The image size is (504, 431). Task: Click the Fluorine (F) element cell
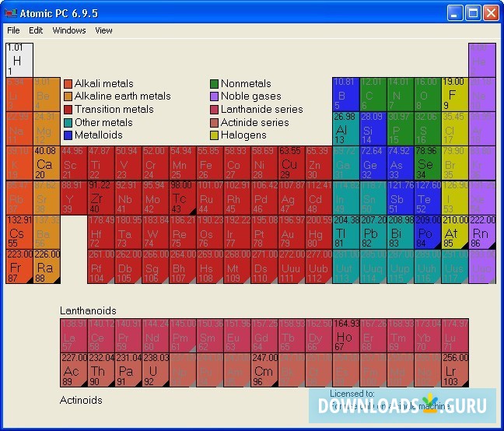455,94
